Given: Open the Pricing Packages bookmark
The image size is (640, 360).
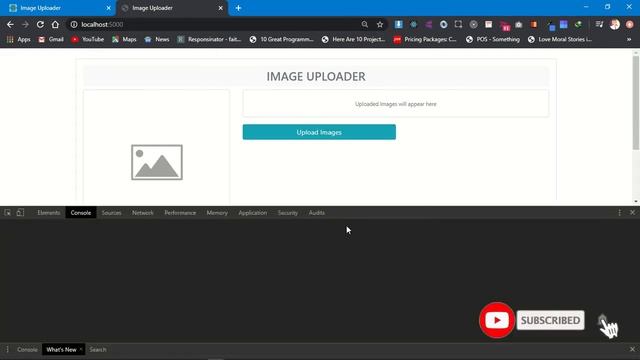Looking at the screenshot, I should click(425, 40).
